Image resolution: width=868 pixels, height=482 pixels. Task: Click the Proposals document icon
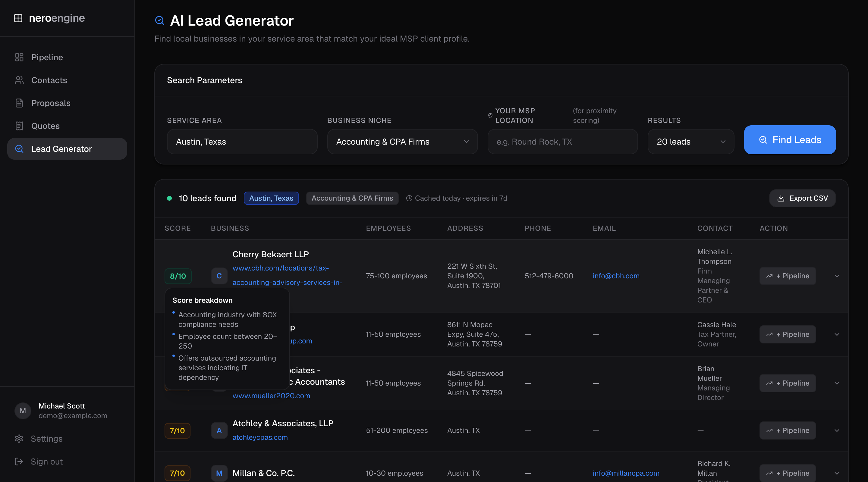click(19, 103)
